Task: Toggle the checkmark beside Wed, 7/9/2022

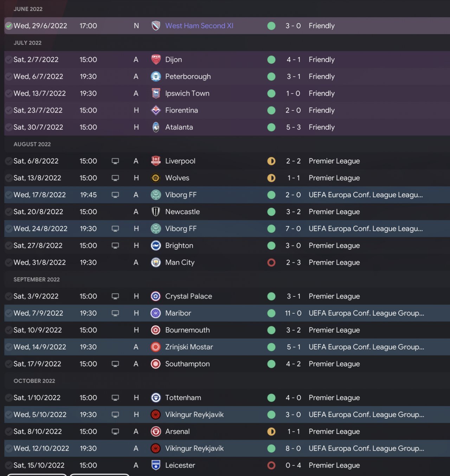Action: (9, 313)
